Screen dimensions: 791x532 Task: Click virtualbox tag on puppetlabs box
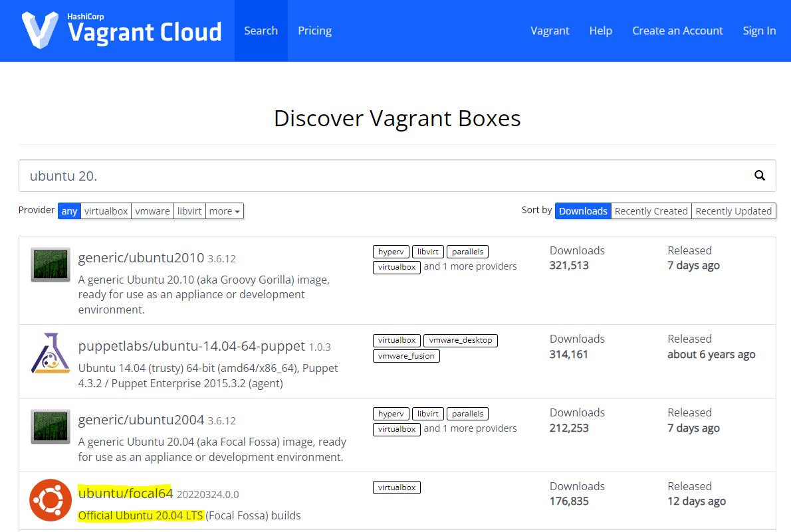[x=397, y=340]
